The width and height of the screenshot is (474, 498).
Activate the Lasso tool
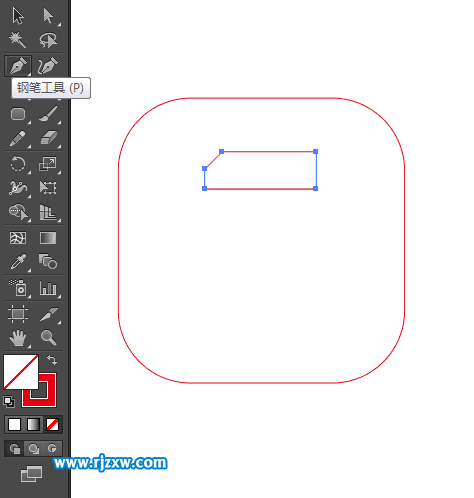[48, 40]
